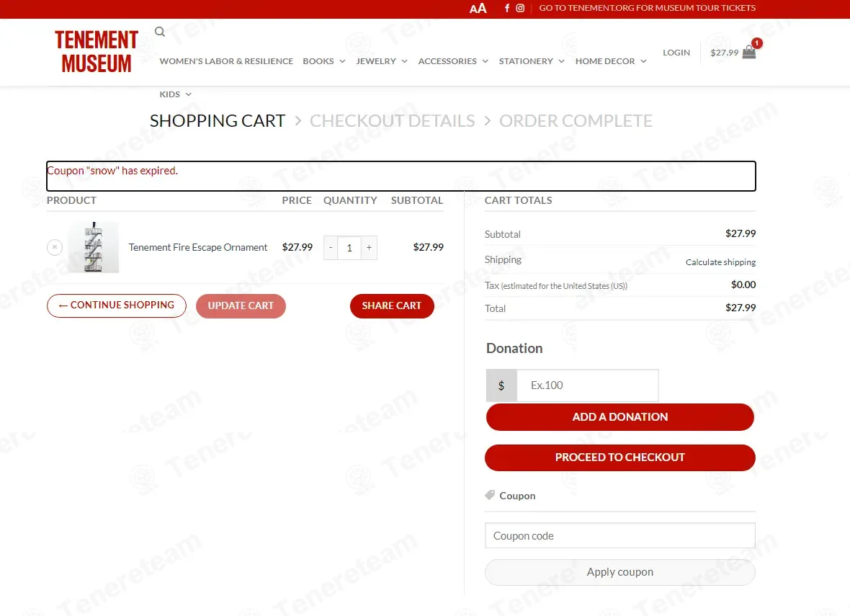The image size is (850, 616).
Task: Open the shopping bag cart icon
Action: 748,52
